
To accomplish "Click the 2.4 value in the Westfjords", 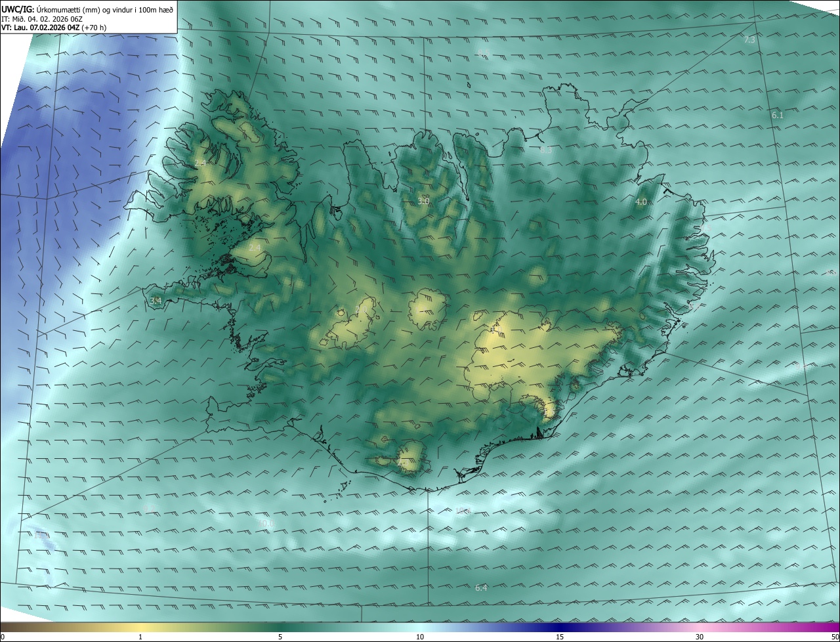I will 200,163.
